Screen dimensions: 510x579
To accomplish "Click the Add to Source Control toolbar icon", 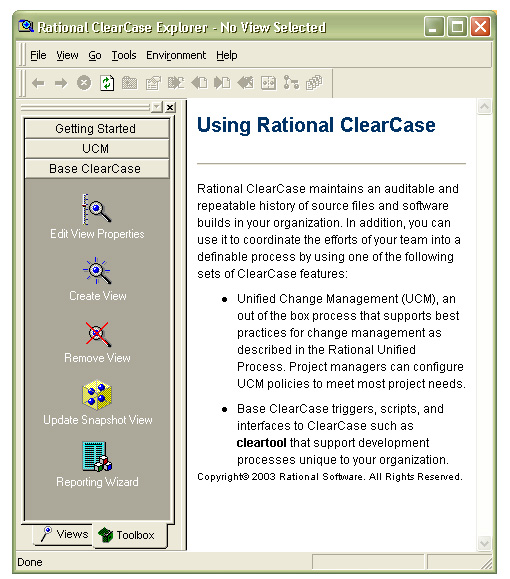I will [176, 83].
